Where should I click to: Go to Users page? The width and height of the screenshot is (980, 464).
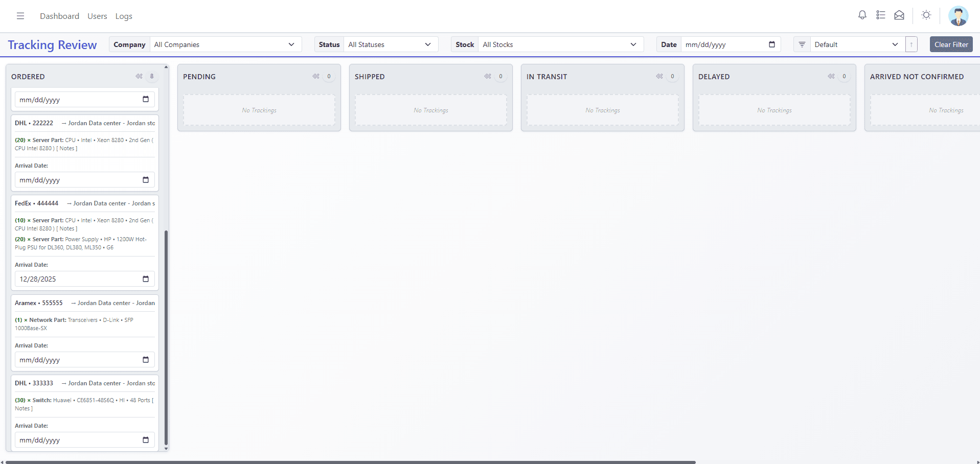point(97,16)
